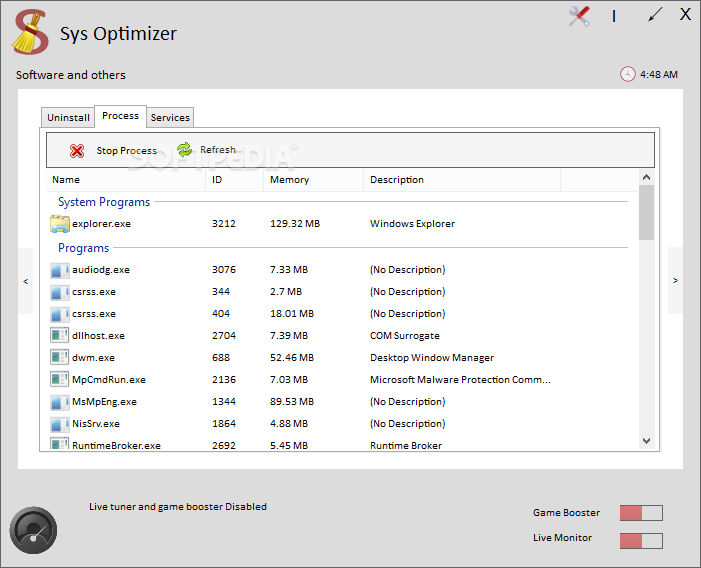This screenshot has height=568, width=701.
Task: Click the 89.53 MB memory value
Action: (292, 402)
